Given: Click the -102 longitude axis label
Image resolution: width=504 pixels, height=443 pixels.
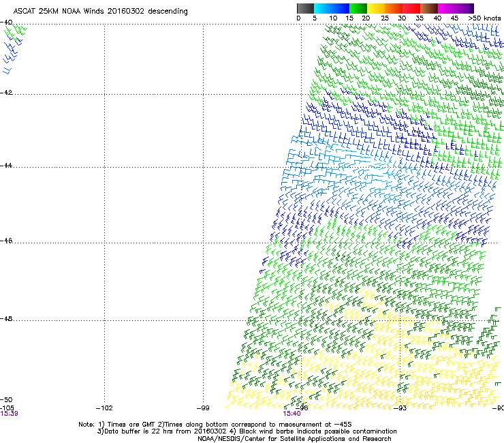Looking at the screenshot, I should click(104, 408).
